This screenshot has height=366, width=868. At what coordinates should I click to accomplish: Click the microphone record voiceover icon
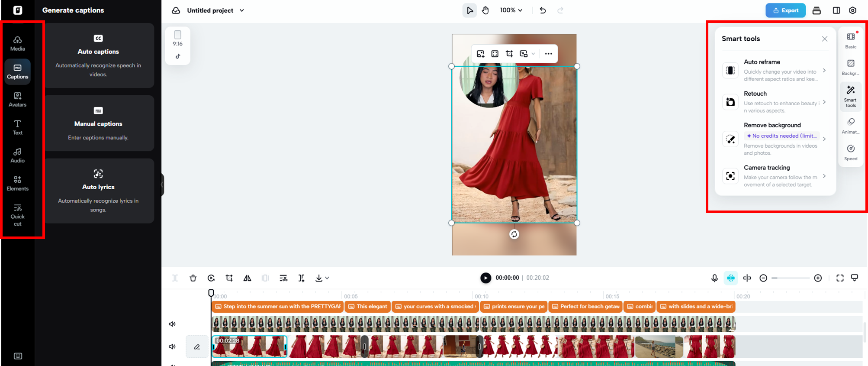714,278
